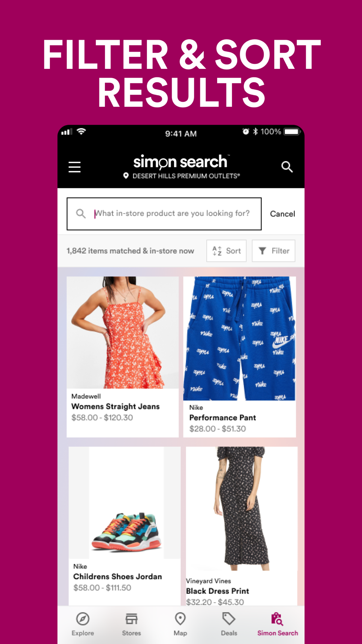Viewport: 362px width, 644px height.
Task: Focus the in-store product search field
Action: coord(164,214)
